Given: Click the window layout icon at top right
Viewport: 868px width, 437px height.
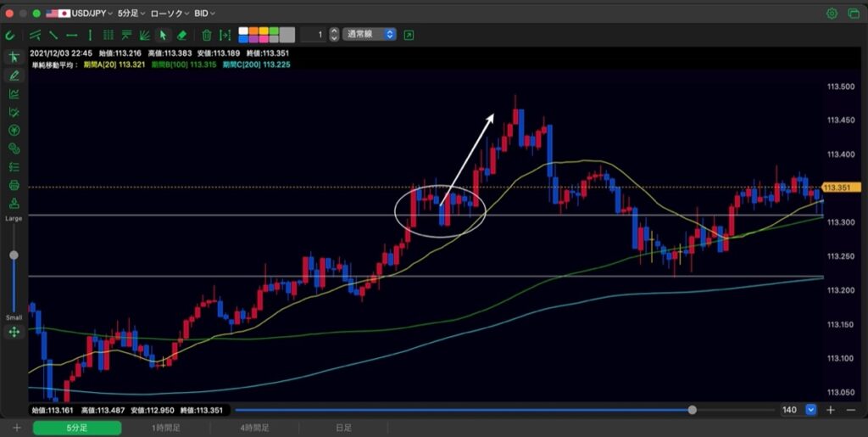Looking at the screenshot, I should (x=853, y=14).
